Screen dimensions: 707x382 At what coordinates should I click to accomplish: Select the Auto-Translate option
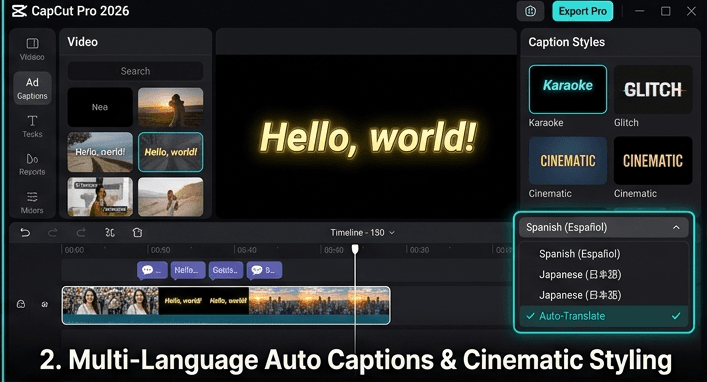pos(603,316)
